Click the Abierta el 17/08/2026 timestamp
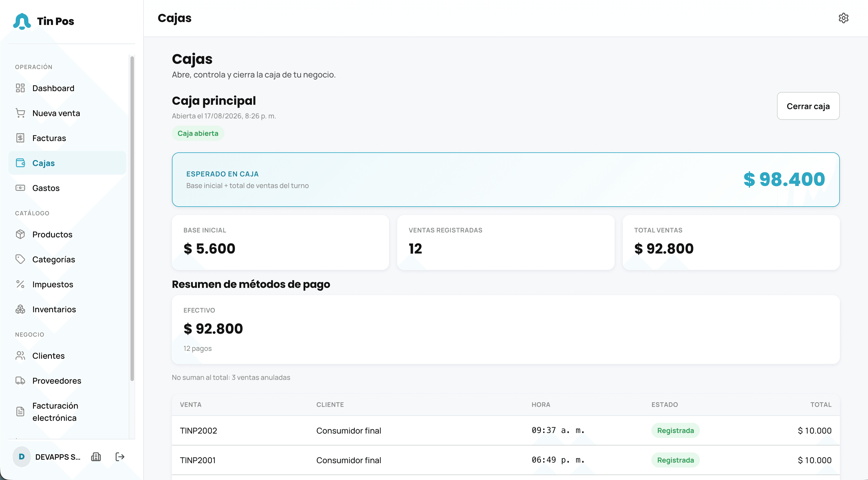 (x=224, y=116)
